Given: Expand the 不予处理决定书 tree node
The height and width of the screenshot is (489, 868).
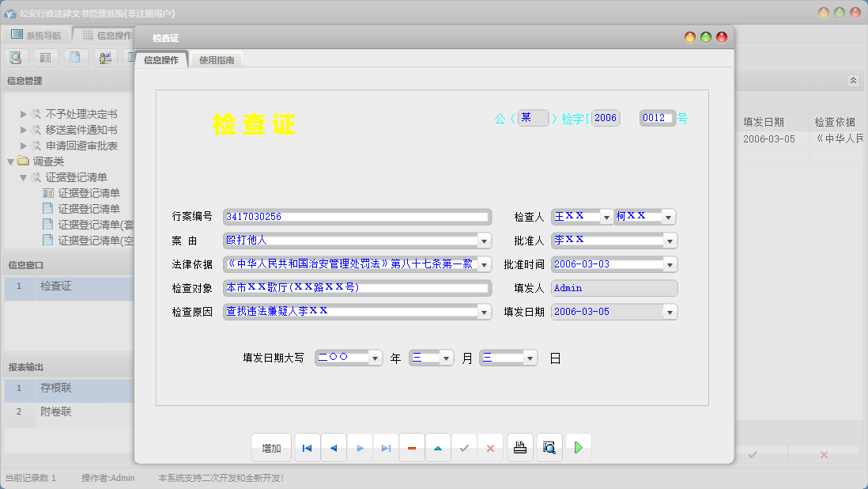Looking at the screenshot, I should point(24,114).
